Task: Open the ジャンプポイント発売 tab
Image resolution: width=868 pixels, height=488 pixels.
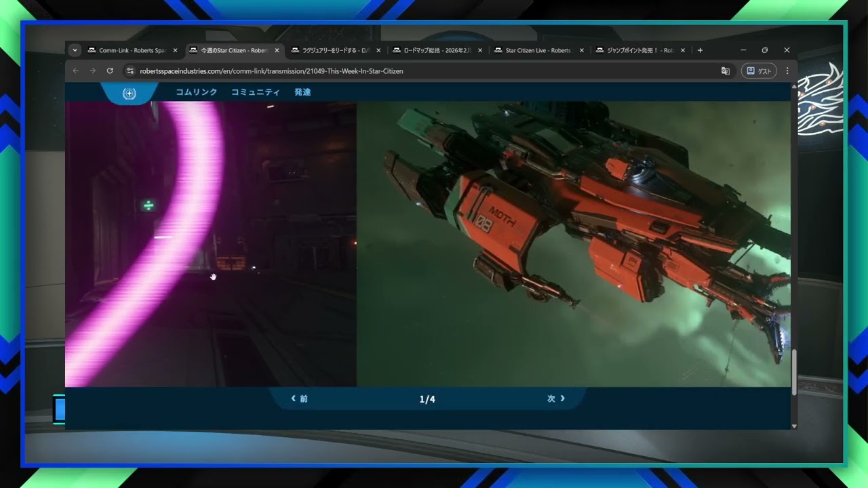Action: (x=641, y=50)
